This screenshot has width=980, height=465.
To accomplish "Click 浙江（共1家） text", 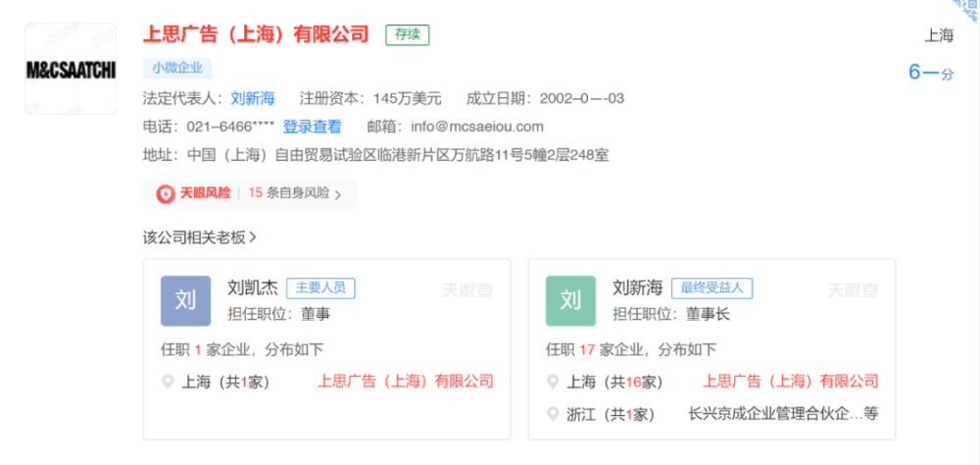I will (x=610, y=414).
